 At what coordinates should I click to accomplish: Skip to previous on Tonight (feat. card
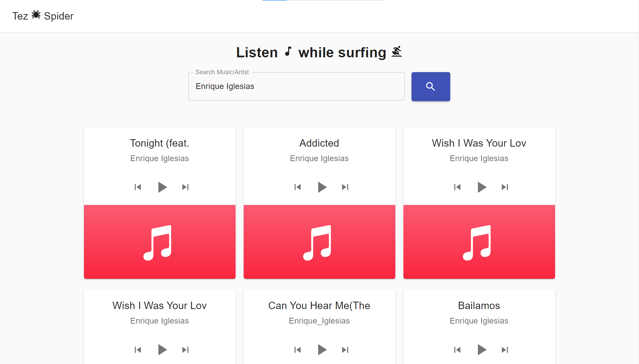coord(138,187)
